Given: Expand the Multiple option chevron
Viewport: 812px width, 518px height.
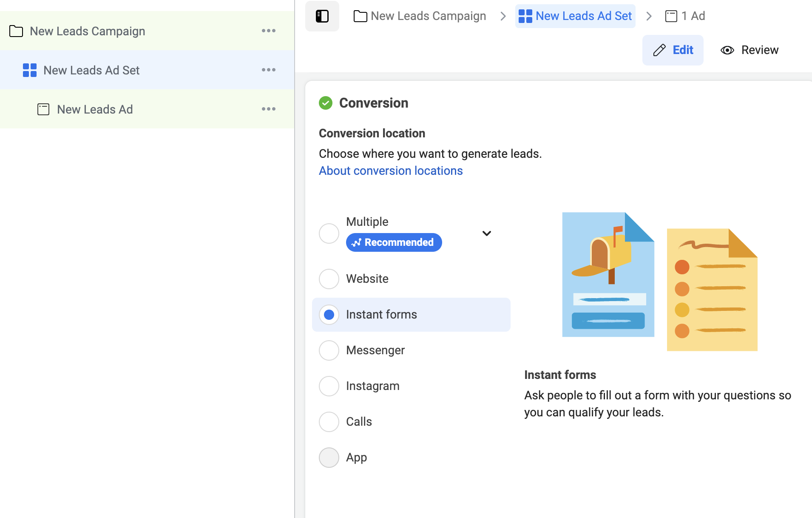Looking at the screenshot, I should [x=487, y=233].
